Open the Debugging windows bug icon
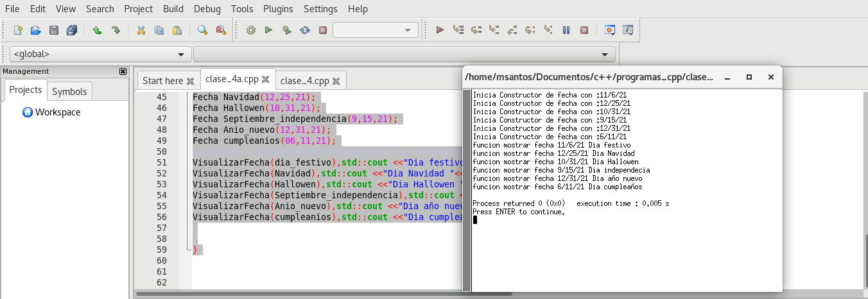Image resolution: width=868 pixels, height=299 pixels. (x=610, y=30)
